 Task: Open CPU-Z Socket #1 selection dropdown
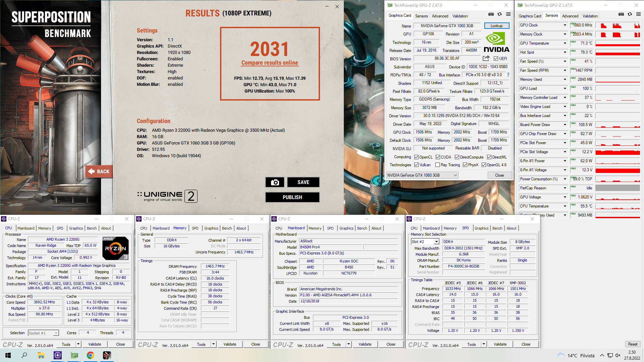[44, 333]
